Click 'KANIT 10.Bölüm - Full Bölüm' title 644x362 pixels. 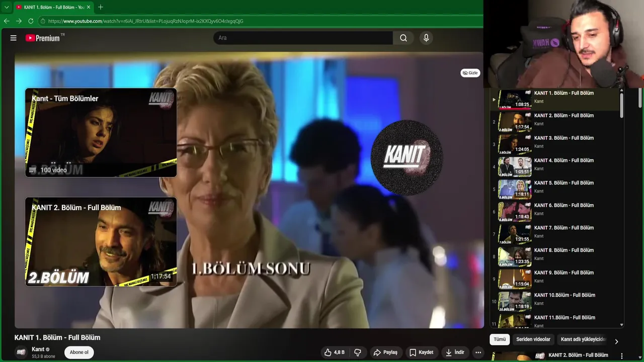565,295
